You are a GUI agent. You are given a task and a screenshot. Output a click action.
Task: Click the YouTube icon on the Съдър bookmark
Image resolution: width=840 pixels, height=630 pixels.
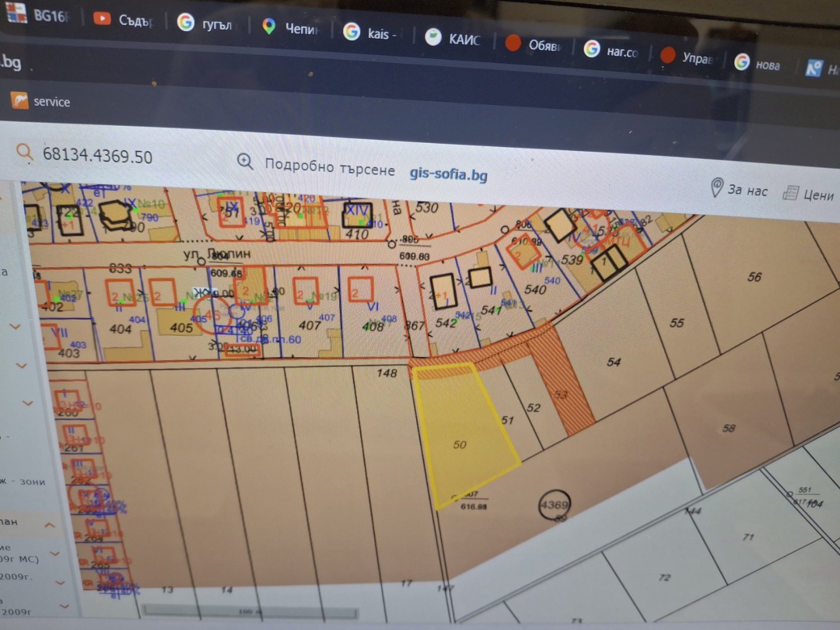pos(102,19)
